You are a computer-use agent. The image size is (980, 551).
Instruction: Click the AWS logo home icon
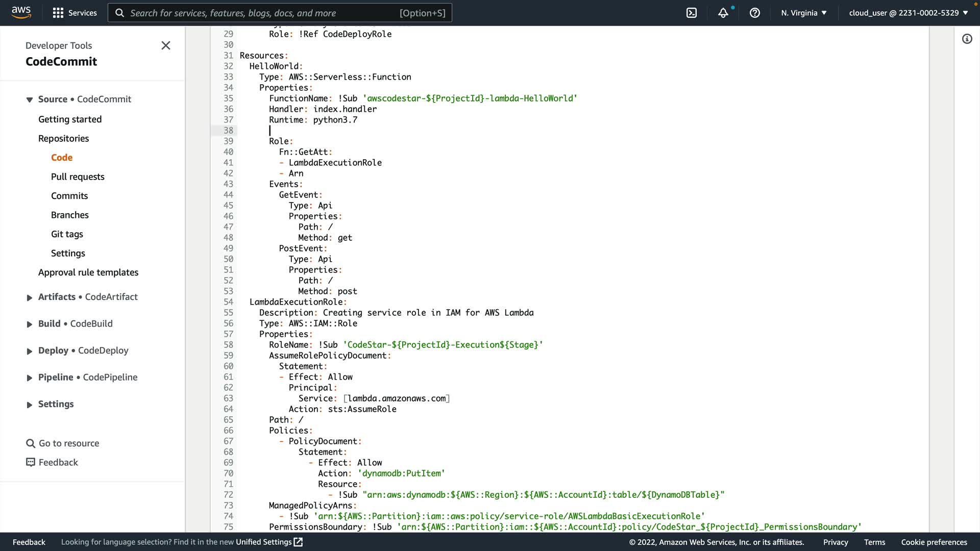click(x=21, y=12)
